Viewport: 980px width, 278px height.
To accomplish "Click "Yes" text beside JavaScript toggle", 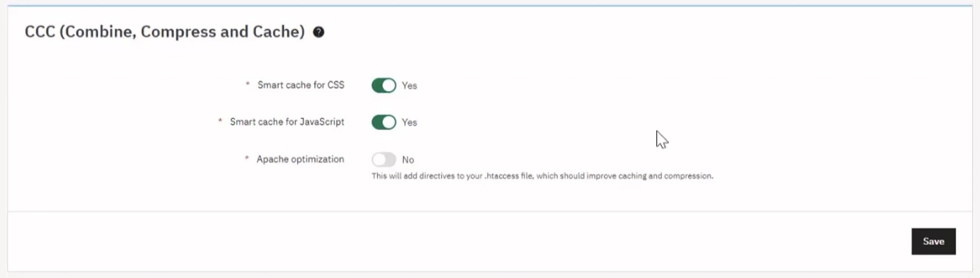I will pyautogui.click(x=409, y=123).
